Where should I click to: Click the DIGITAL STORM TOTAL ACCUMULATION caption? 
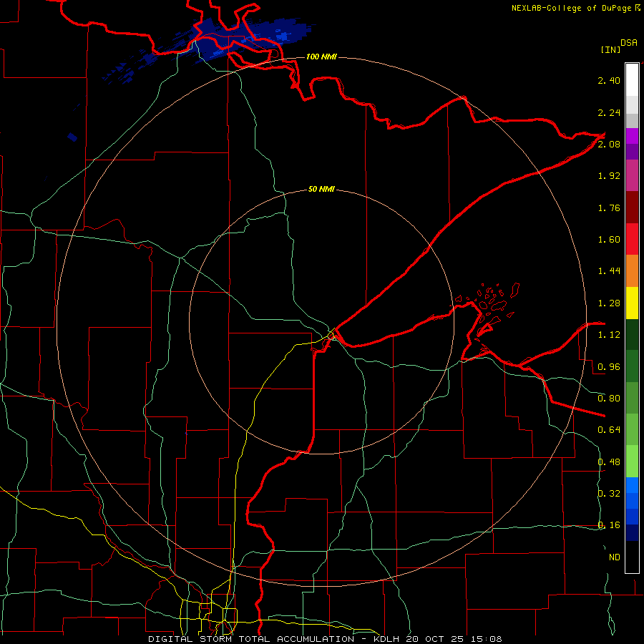[251, 639]
